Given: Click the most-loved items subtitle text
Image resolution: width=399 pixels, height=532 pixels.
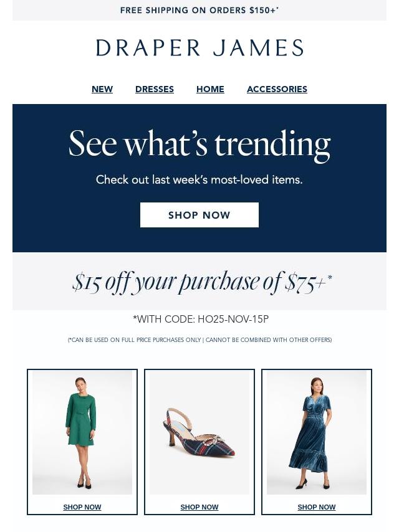Looking at the screenshot, I should [x=199, y=179].
